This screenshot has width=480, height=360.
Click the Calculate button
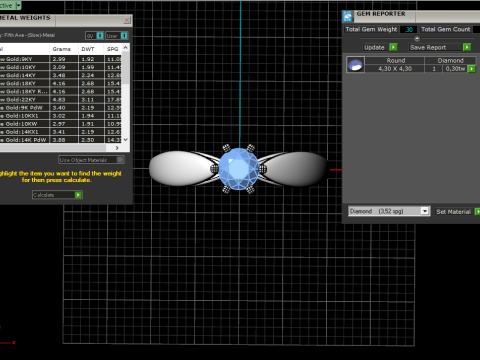(x=57, y=195)
